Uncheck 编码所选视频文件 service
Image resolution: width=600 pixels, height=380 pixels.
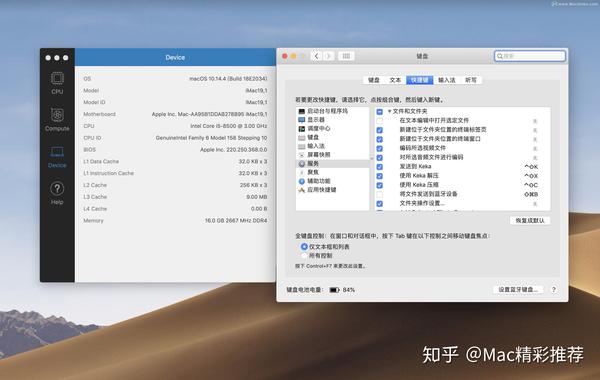[x=380, y=148]
